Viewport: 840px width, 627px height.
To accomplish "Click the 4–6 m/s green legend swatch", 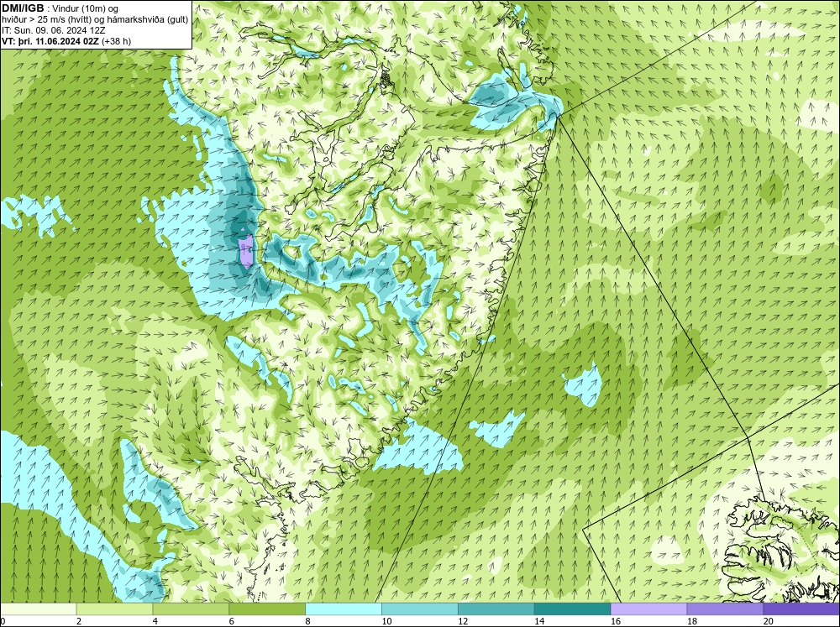I will tap(191, 609).
